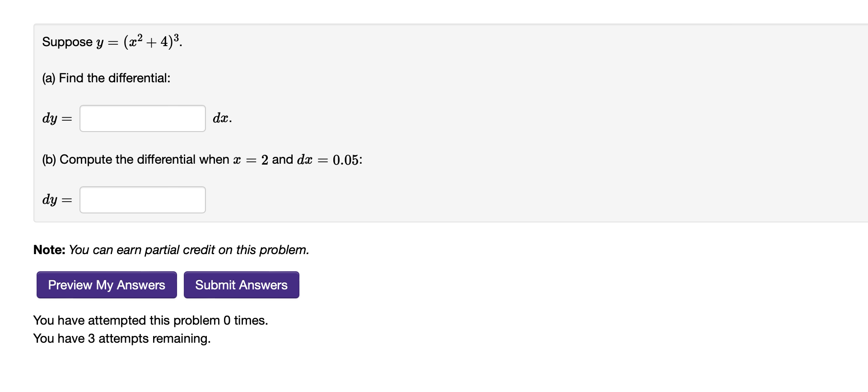868x392 pixels.
Task: Click the Note about partial credit
Action: tap(171, 250)
